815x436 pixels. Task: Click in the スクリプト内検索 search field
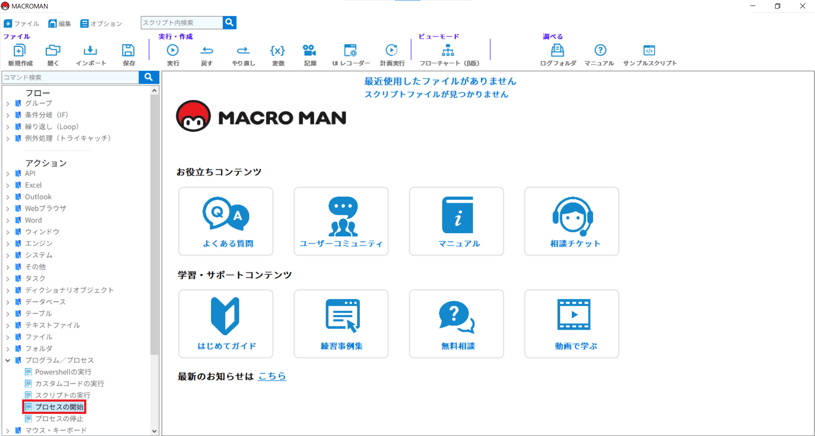182,23
